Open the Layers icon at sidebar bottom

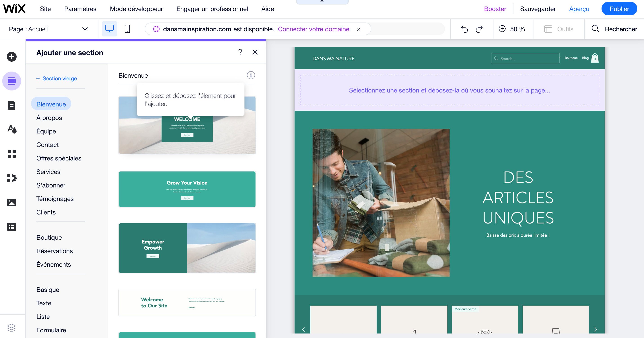coord(11,328)
